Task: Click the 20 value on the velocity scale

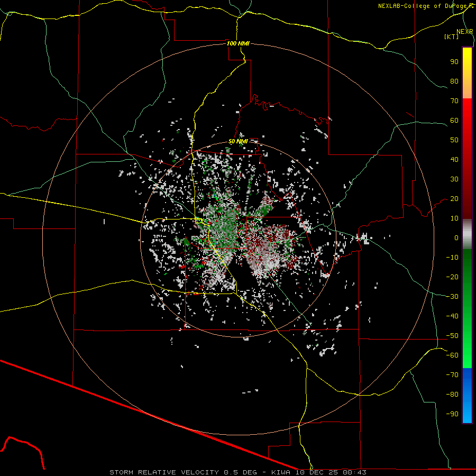Action: (454, 199)
